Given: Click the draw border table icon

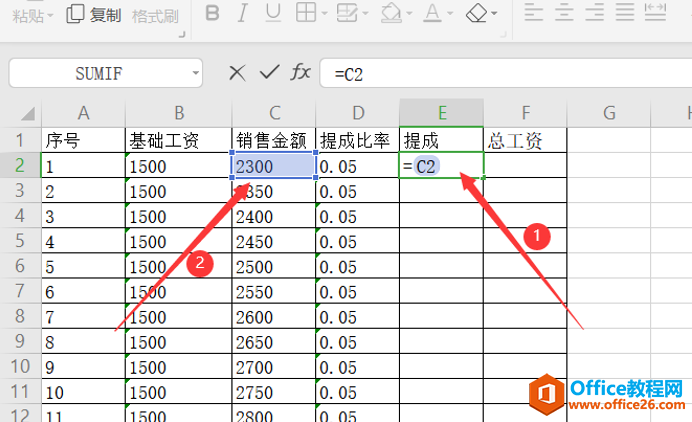Looking at the screenshot, I should tap(347, 12).
